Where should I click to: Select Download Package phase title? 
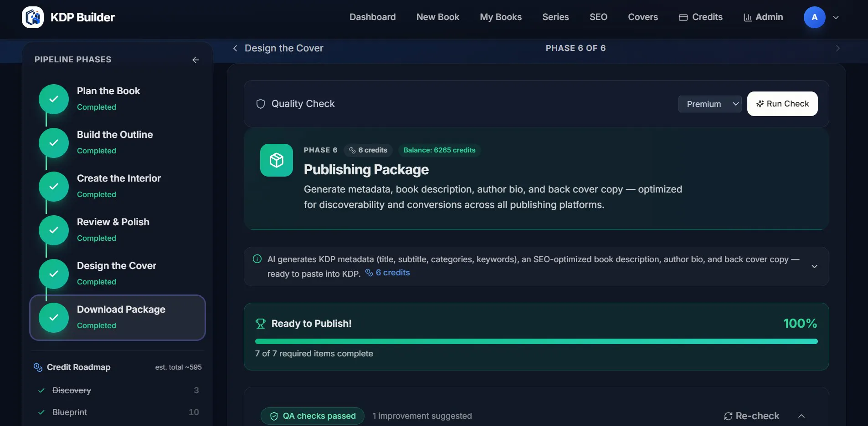[x=121, y=309]
